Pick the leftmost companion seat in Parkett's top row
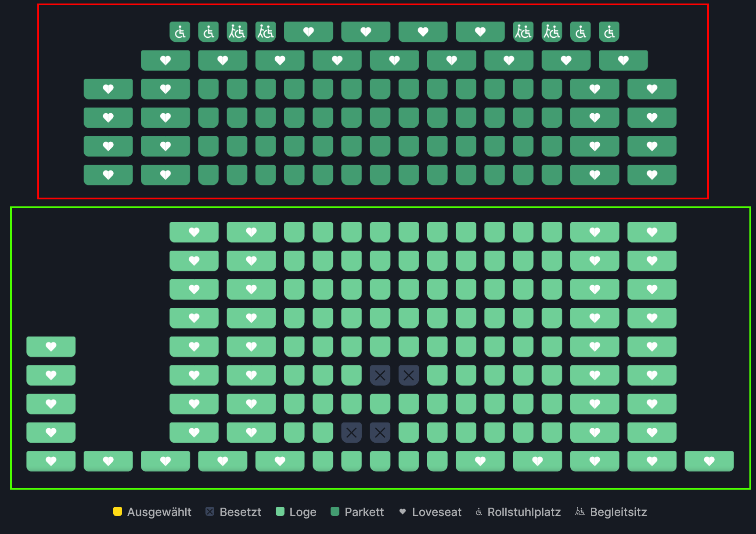This screenshot has height=534, width=756. (x=237, y=32)
